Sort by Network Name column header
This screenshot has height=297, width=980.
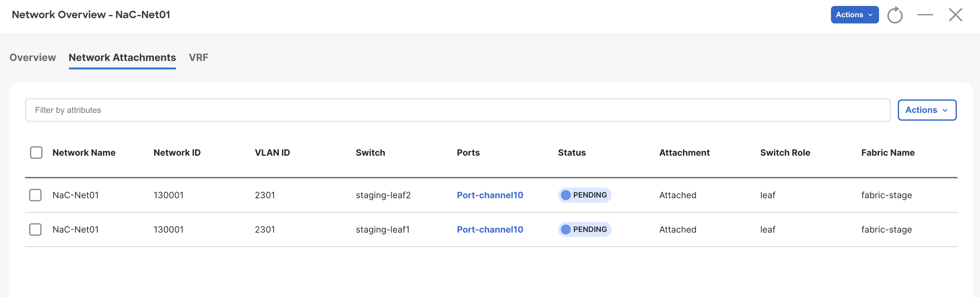84,153
